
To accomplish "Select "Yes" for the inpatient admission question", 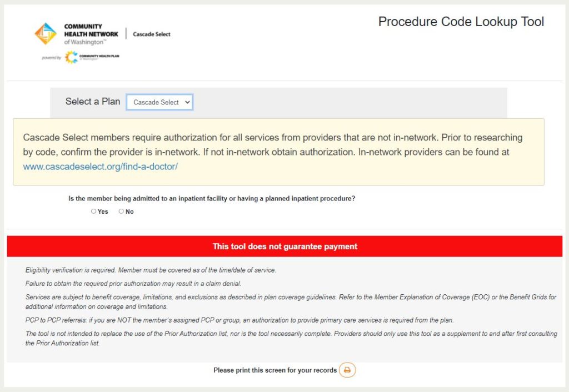I will (94, 211).
